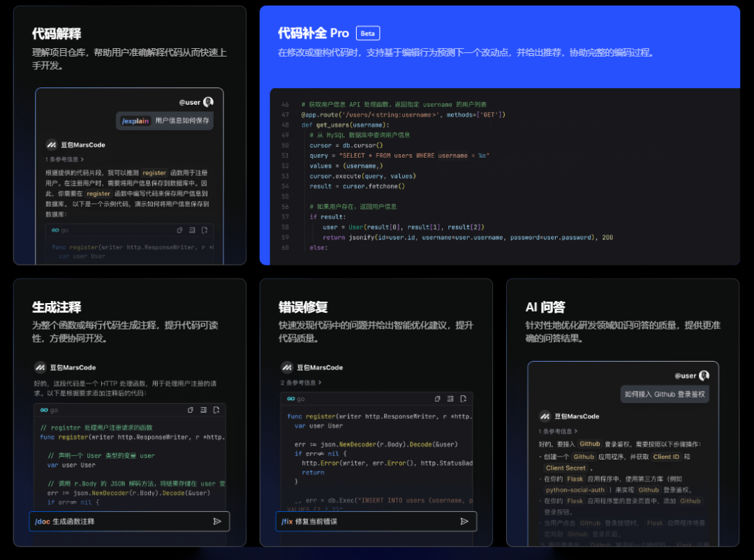
Task: Click http.Error(writer, err.Error() line
Action: (x=387, y=463)
